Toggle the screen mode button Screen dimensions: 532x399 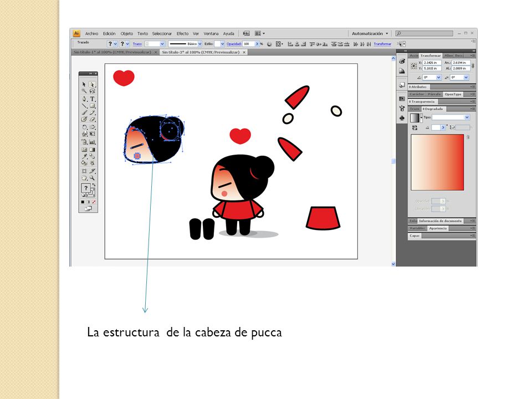point(88,209)
